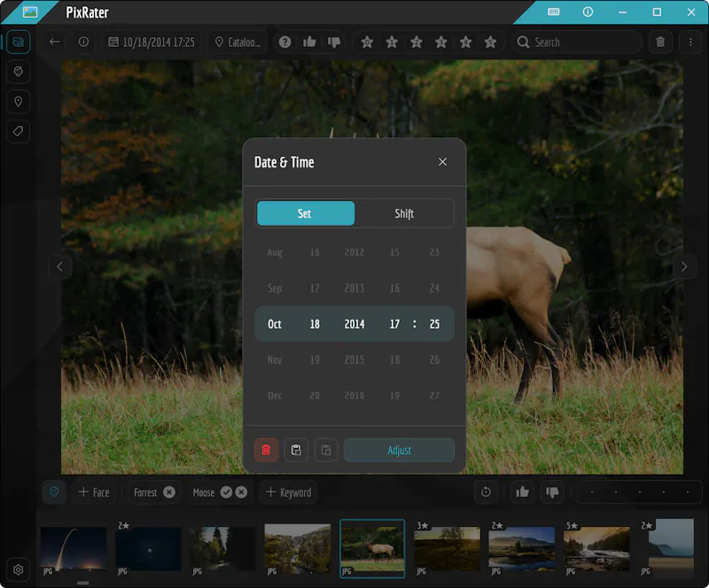Open the canyon river thumbnail

pos(298,549)
